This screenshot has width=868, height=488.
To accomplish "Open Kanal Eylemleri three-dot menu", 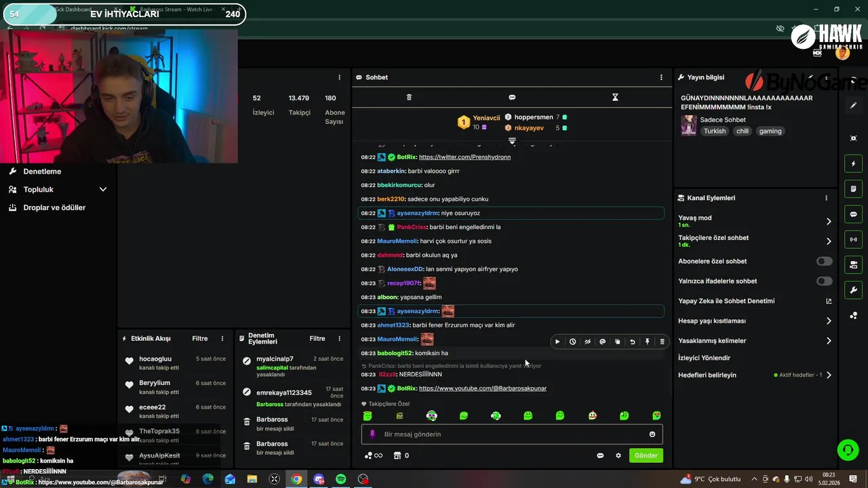I will pos(826,198).
